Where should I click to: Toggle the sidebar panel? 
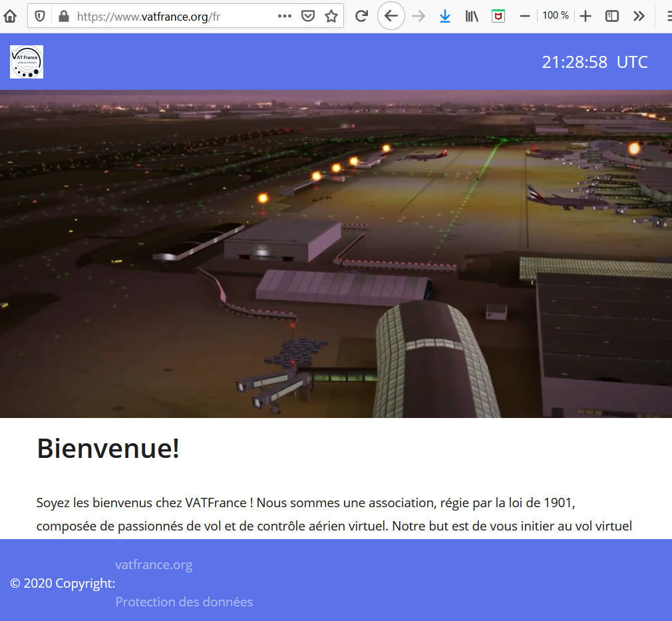pos(612,16)
